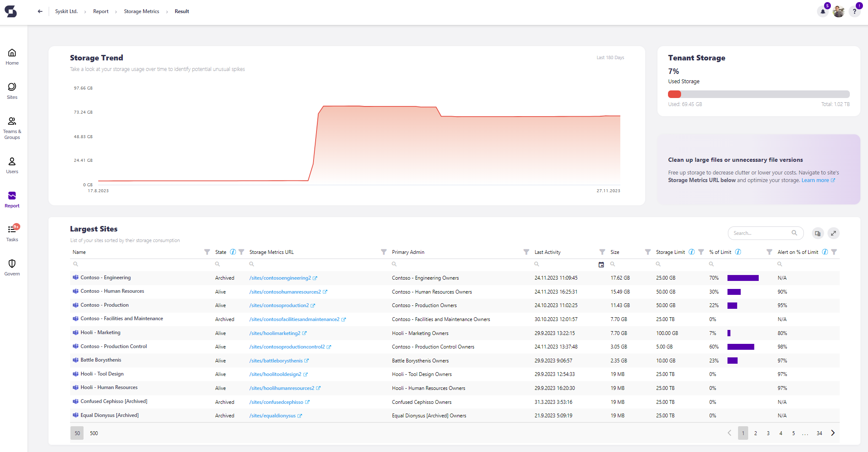Go to the next page arrow

tap(833, 433)
